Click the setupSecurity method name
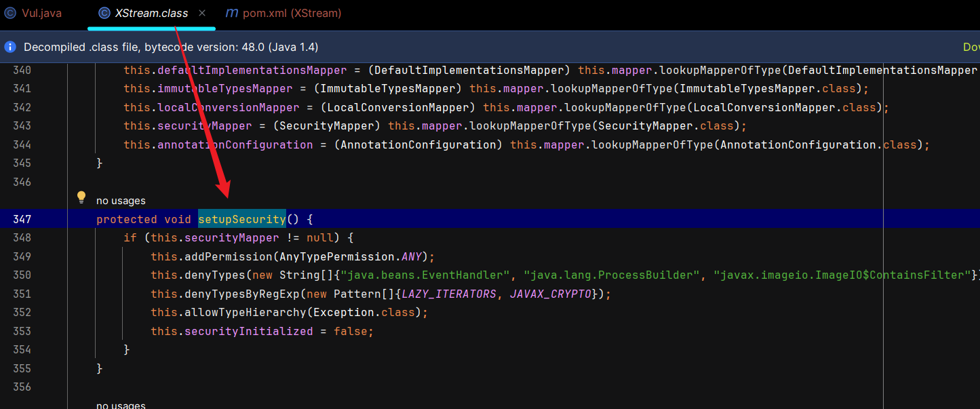980x409 pixels. [242, 219]
